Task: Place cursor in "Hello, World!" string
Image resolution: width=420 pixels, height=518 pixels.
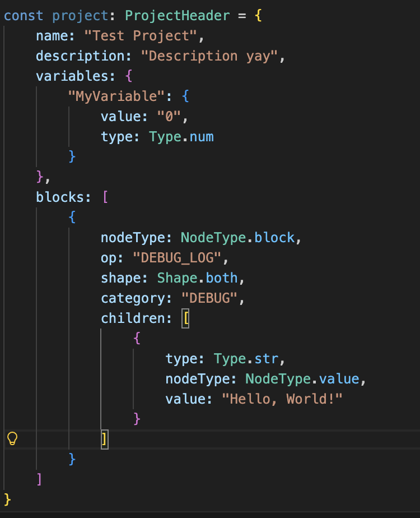Action: pos(282,399)
